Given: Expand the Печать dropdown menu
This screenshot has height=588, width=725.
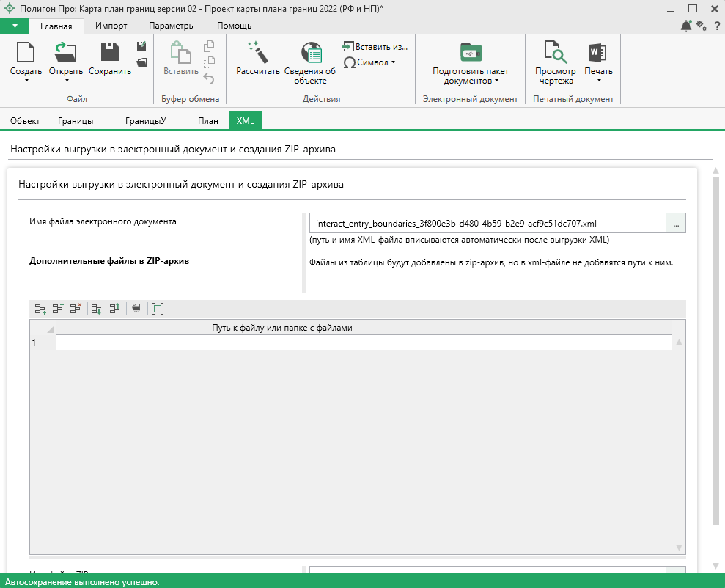Looking at the screenshot, I should click(x=598, y=81).
